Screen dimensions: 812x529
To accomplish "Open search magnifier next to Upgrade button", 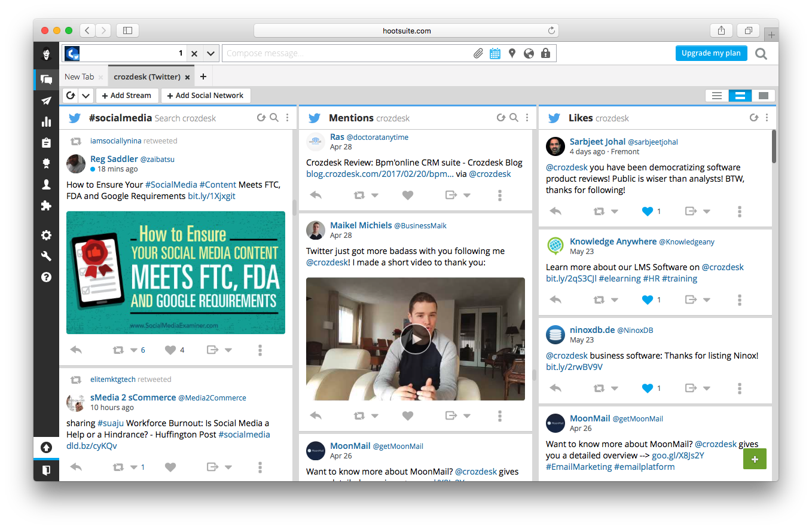I will click(x=761, y=54).
